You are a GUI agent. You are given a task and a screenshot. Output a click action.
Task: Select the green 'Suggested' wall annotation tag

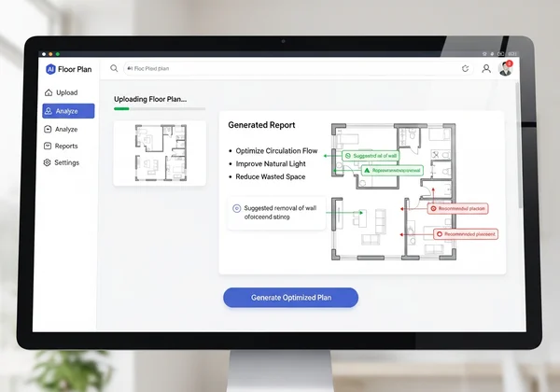[371, 156]
